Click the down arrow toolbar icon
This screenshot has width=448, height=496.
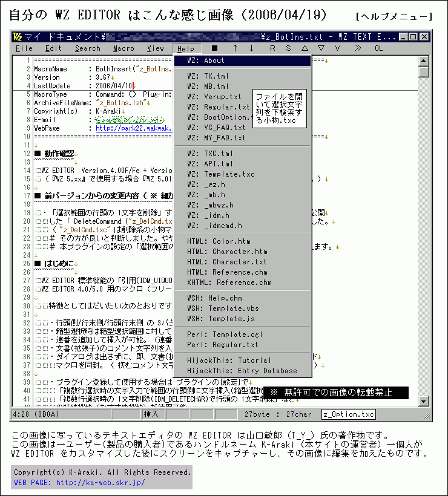[x=251, y=48]
